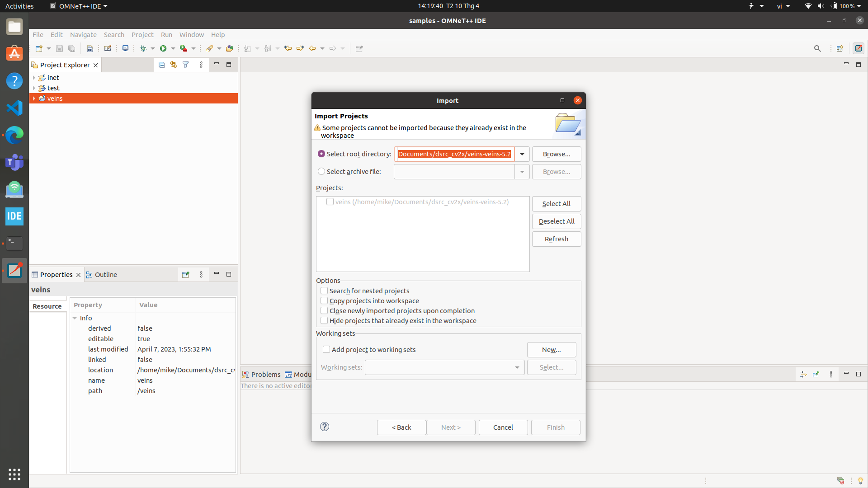
Task: Click the Run green play toolbar icon
Action: pos(163,48)
